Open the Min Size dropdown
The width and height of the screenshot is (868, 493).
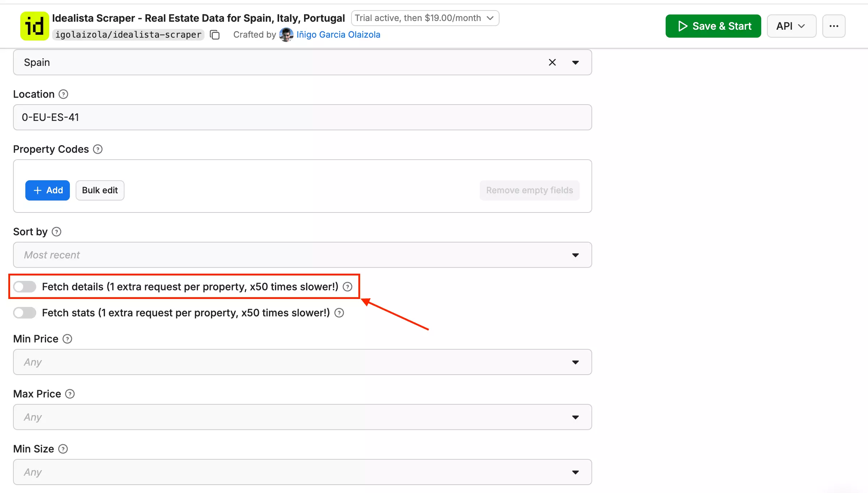pyautogui.click(x=303, y=472)
